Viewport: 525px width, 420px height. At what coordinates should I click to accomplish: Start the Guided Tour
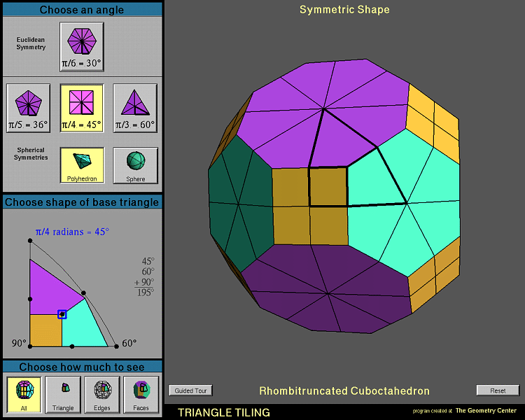click(x=190, y=391)
